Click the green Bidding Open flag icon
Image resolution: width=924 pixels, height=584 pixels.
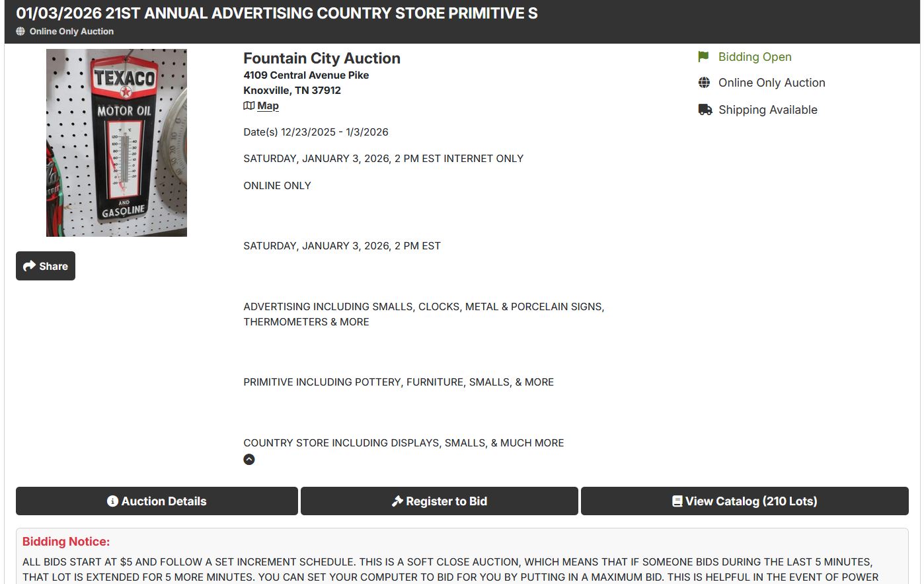click(x=703, y=57)
